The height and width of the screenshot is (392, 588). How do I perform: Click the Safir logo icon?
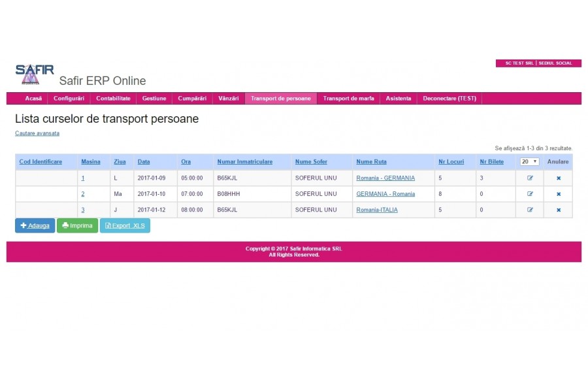coord(35,74)
